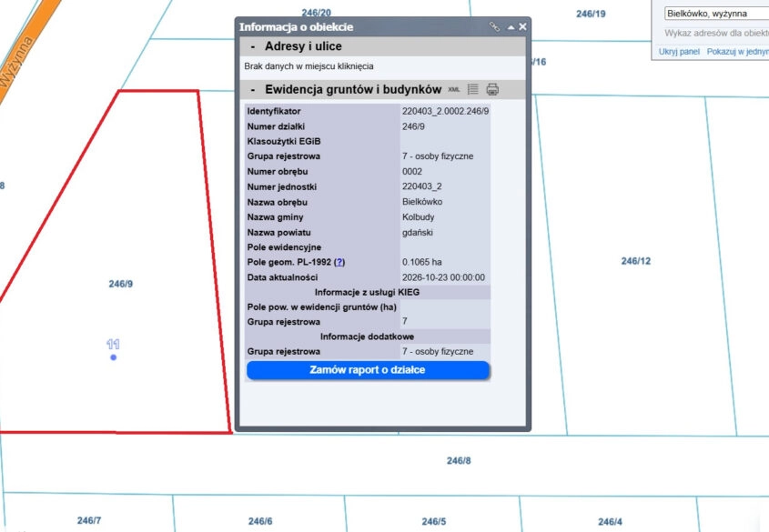Screen dimensions: 769x532
Task: Open the list view icon beside XML
Action: [x=473, y=89]
